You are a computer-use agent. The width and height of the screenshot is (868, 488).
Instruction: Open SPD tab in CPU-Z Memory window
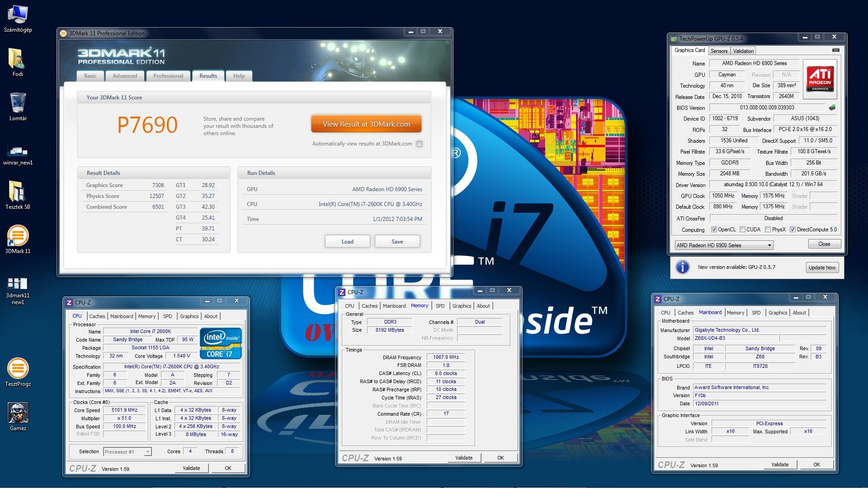point(440,306)
